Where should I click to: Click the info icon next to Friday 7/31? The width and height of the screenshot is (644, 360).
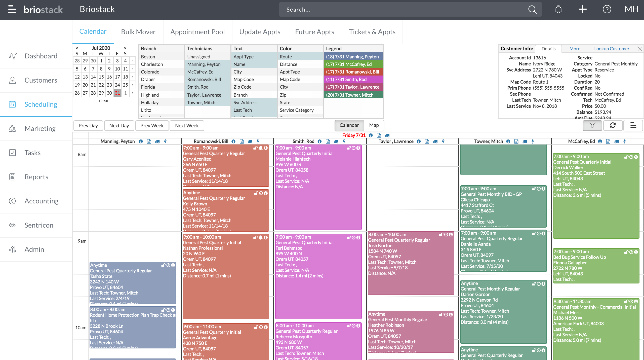point(371,135)
